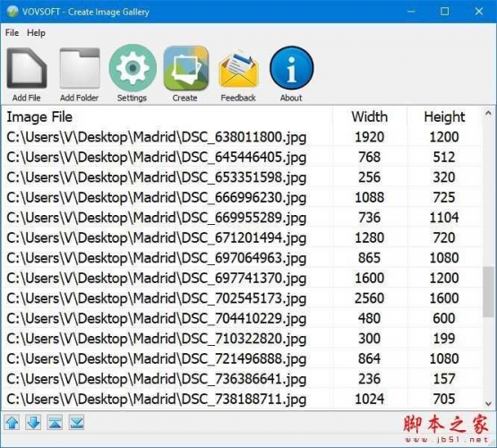
Task: Move selected item to top icon
Action: (x=55, y=423)
